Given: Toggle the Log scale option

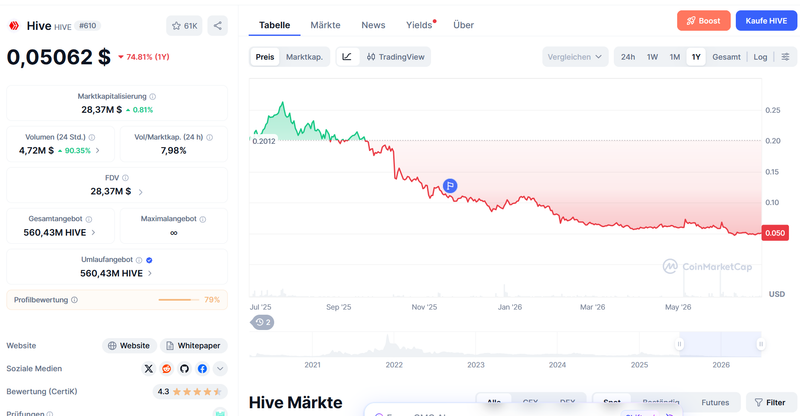Looking at the screenshot, I should [x=760, y=57].
